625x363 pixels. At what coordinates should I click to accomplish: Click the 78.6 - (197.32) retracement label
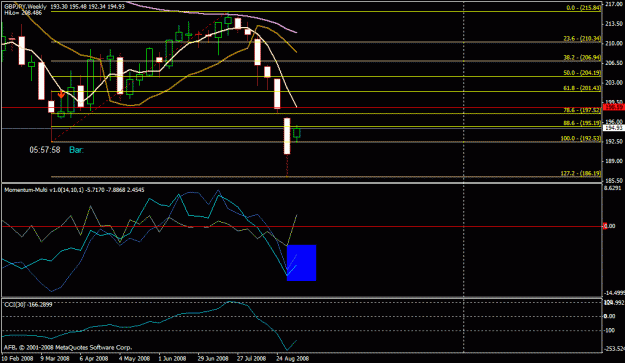(582, 110)
